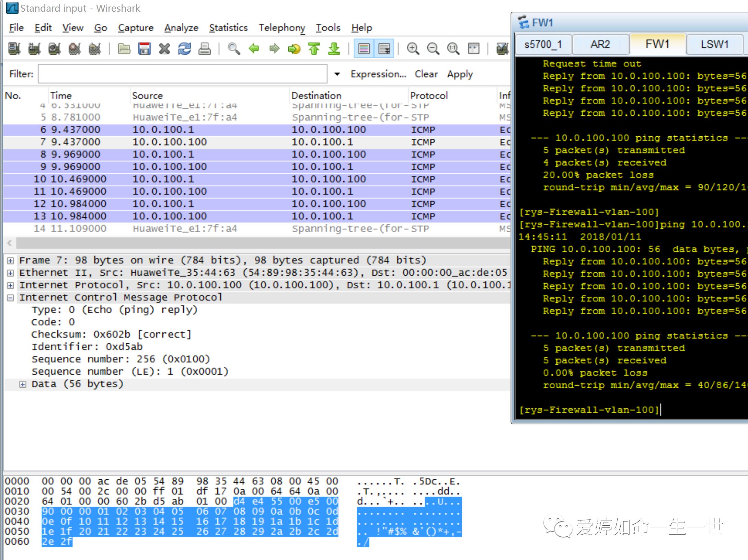Click the Zoom in toolbar icon
The width and height of the screenshot is (748, 560).
click(413, 49)
